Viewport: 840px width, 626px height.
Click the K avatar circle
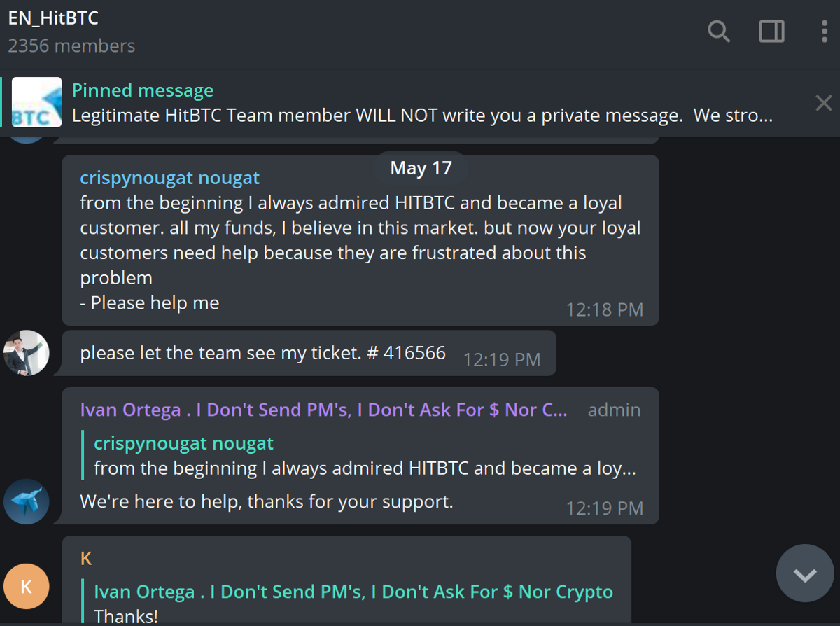tap(26, 586)
